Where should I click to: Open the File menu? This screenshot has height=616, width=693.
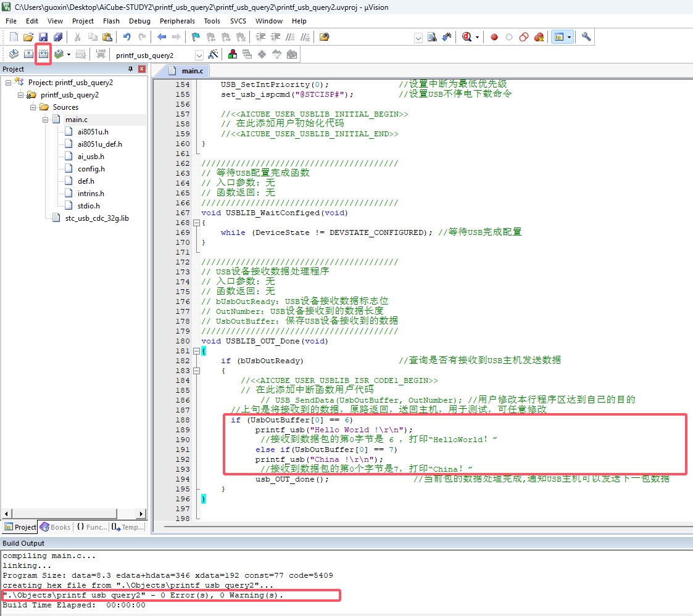tap(11, 21)
